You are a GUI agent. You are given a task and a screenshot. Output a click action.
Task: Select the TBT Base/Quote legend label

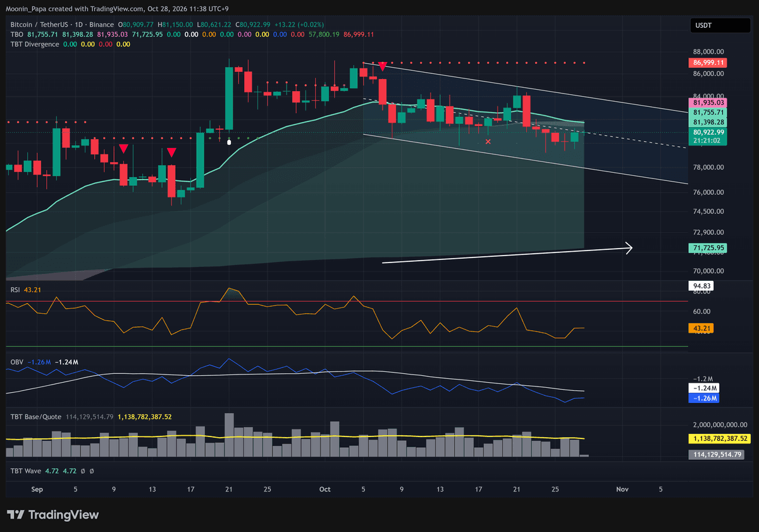pos(35,417)
